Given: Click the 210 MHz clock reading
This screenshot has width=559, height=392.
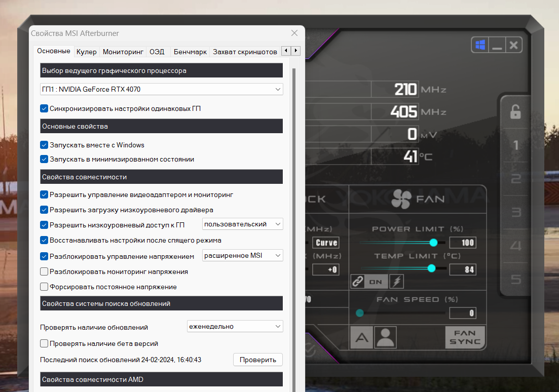Looking at the screenshot, I should click(x=405, y=89).
